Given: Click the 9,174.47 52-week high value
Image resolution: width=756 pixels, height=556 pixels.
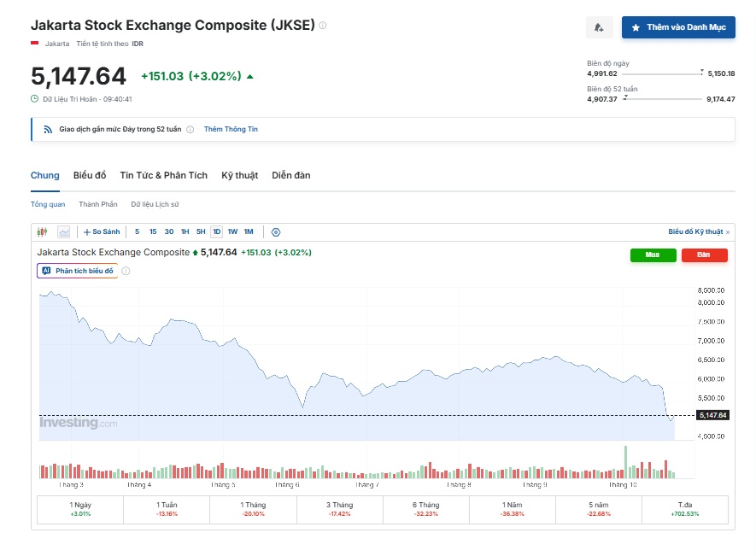Looking at the screenshot, I should 721,99.
